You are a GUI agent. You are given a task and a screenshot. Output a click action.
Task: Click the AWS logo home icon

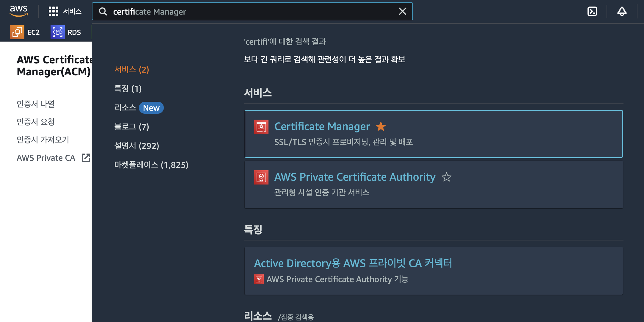coord(19,11)
